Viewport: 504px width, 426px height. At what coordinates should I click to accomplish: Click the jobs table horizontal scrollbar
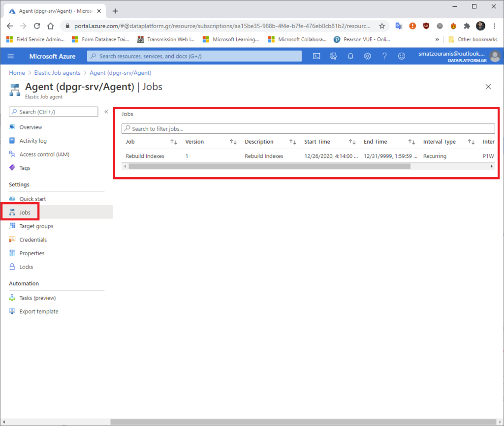[269, 166]
